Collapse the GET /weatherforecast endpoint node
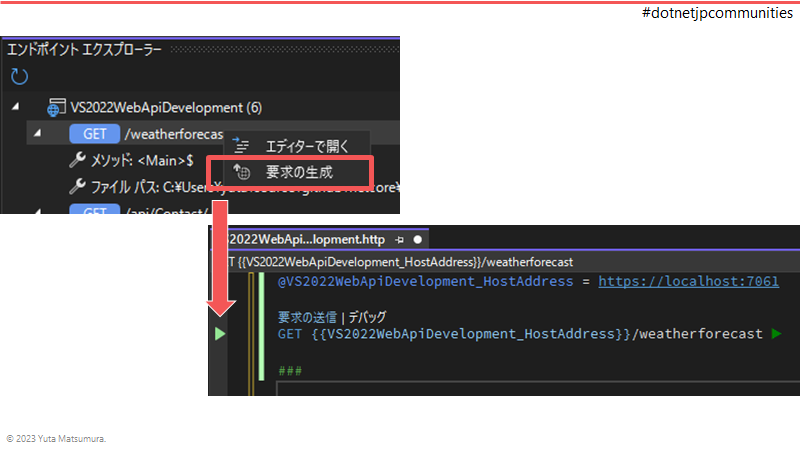Screen dimensions: 800x450 pos(37,133)
